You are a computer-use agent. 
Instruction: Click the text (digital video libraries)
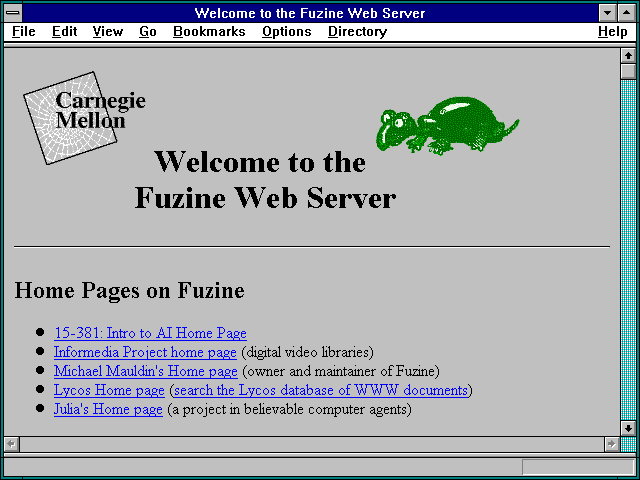point(307,352)
